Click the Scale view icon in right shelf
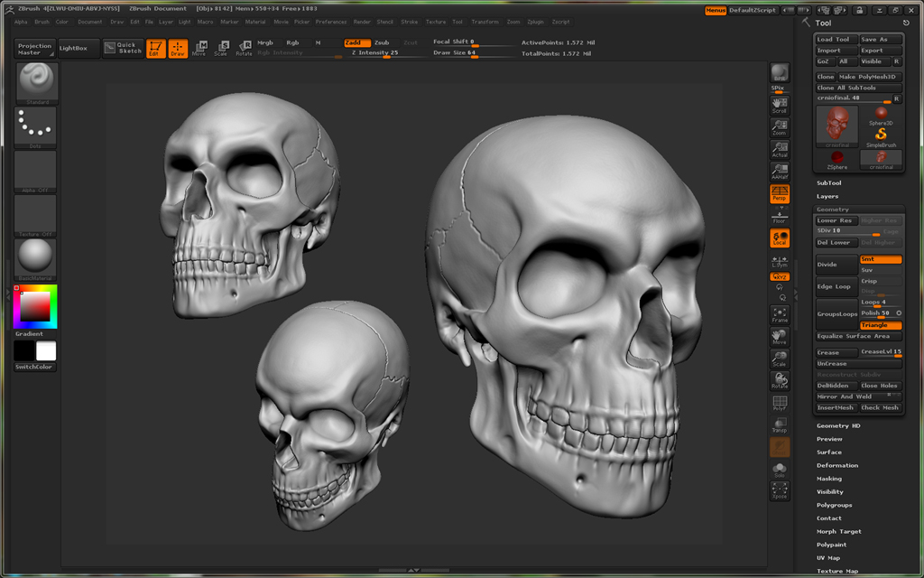The width and height of the screenshot is (924, 578). (780, 359)
